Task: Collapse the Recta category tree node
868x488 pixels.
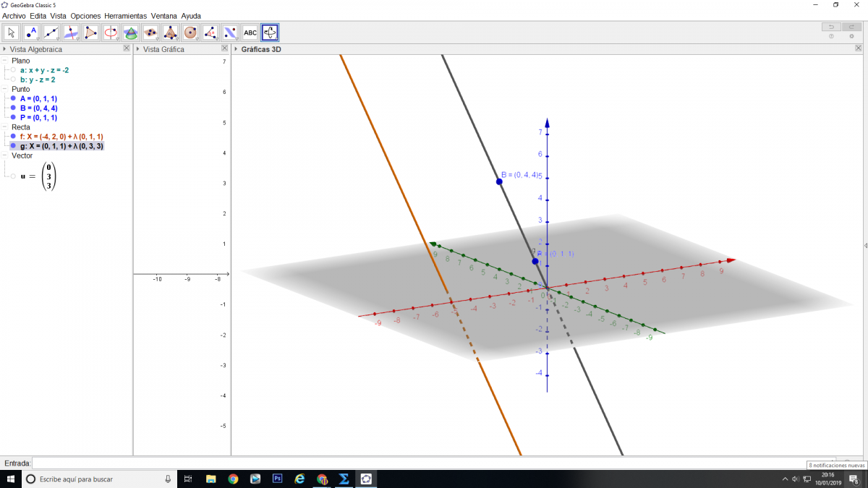Action: tap(4, 127)
